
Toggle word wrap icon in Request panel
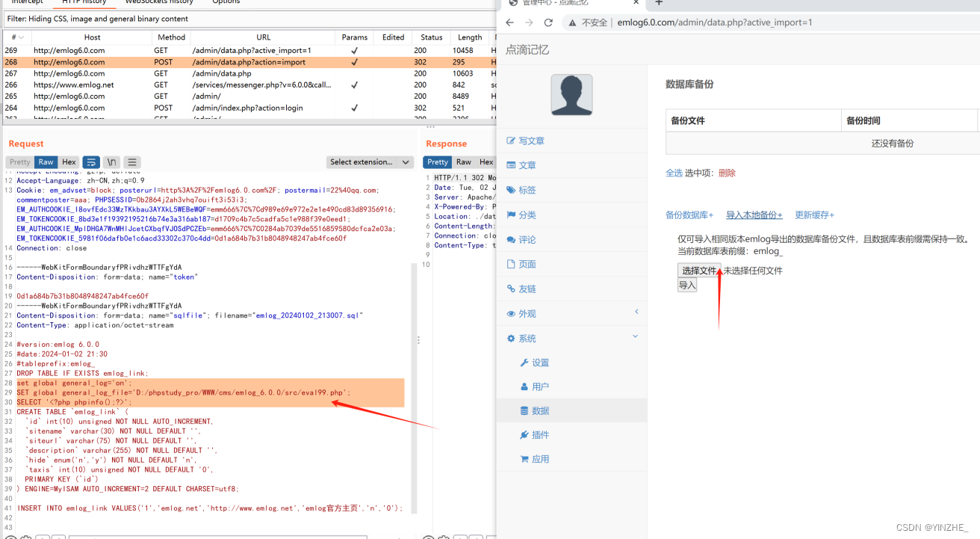pyautogui.click(x=91, y=162)
